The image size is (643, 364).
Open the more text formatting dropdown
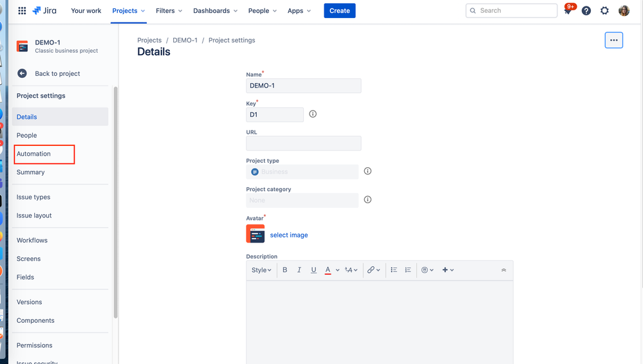coord(351,269)
